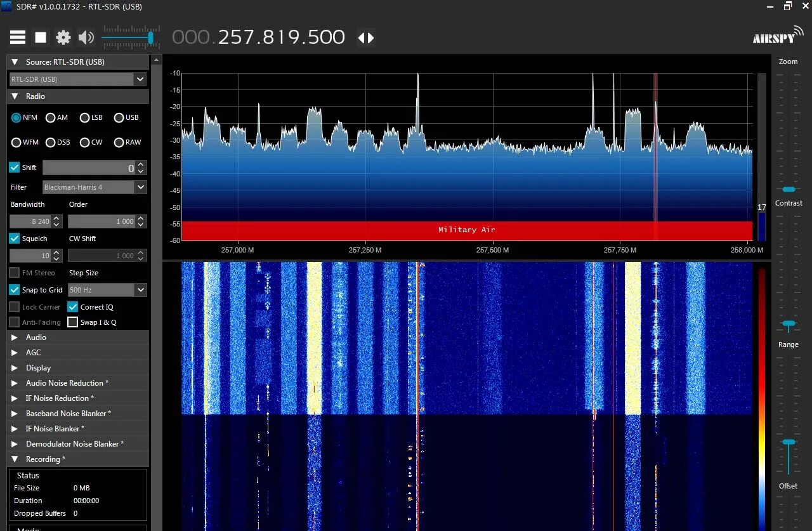
Task: Mute audio with the speaker icon
Action: tap(86, 37)
